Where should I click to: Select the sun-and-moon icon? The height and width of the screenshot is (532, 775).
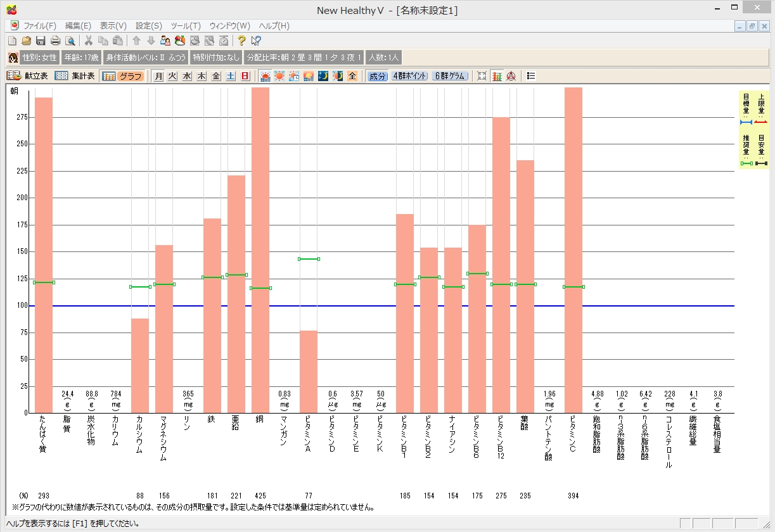[x=338, y=76]
